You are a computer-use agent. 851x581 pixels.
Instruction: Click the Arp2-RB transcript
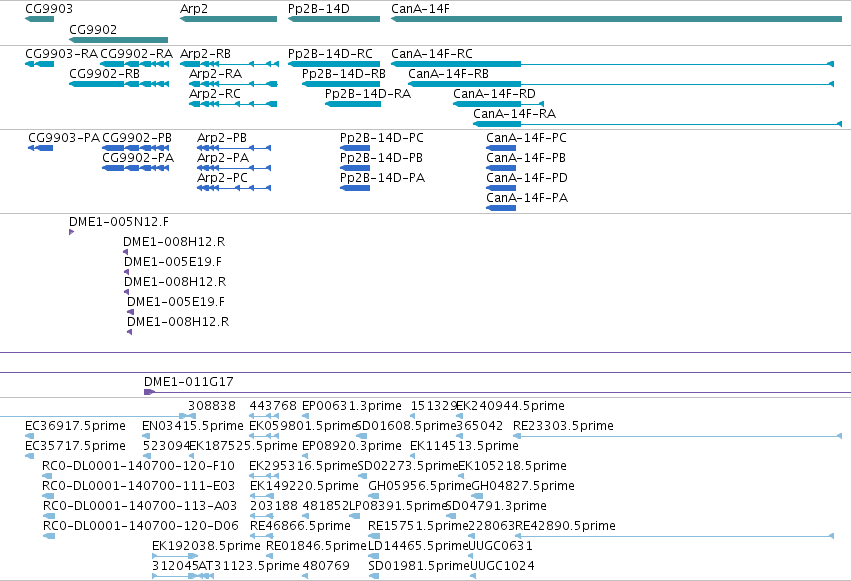(230, 64)
